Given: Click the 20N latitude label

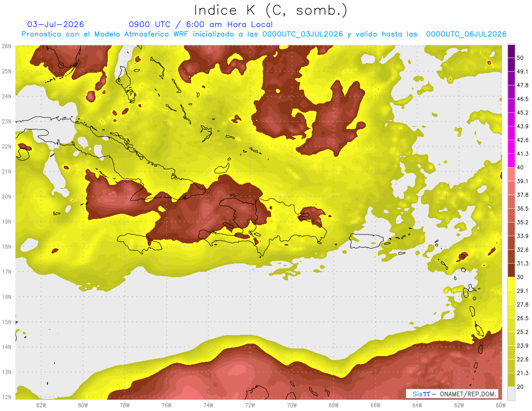Looking at the screenshot, I should tap(7, 196).
